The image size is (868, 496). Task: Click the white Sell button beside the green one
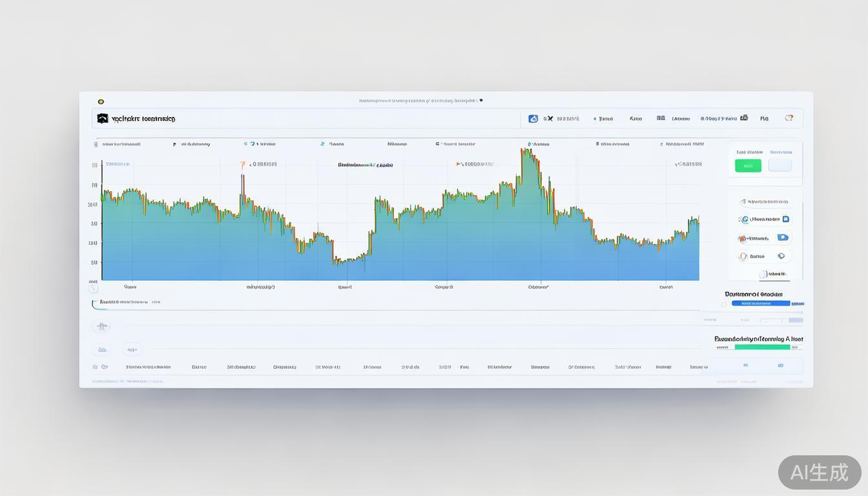[780, 165]
